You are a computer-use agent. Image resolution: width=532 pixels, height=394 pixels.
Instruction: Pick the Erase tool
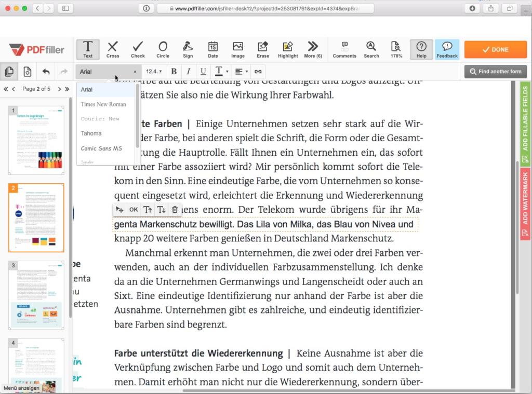tap(263, 49)
